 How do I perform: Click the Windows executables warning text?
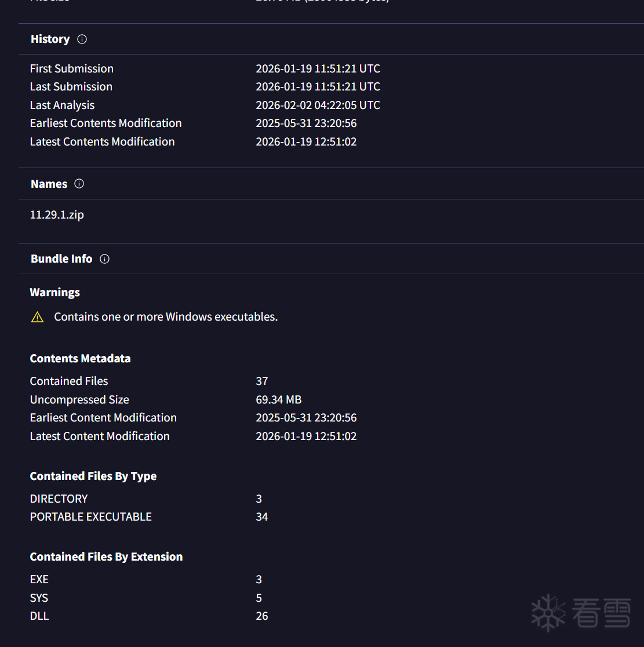coord(166,317)
